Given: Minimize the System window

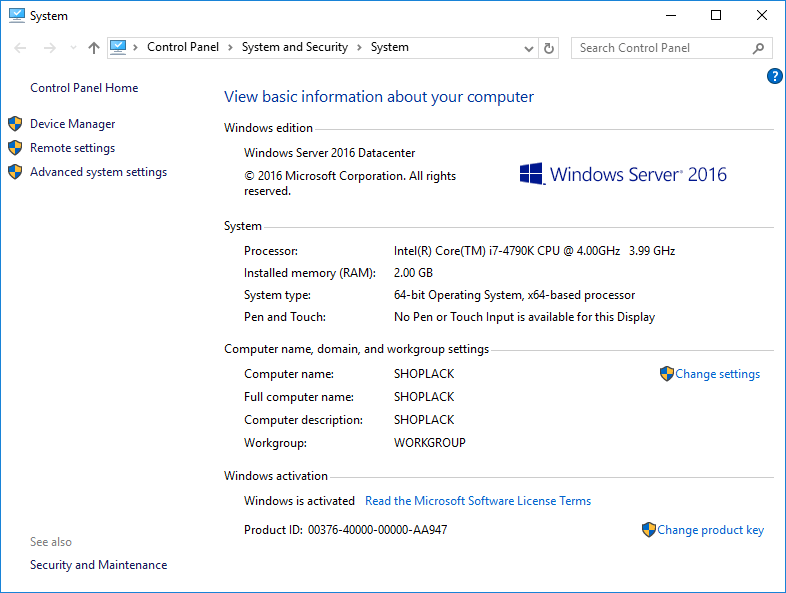Looking at the screenshot, I should 671,16.
